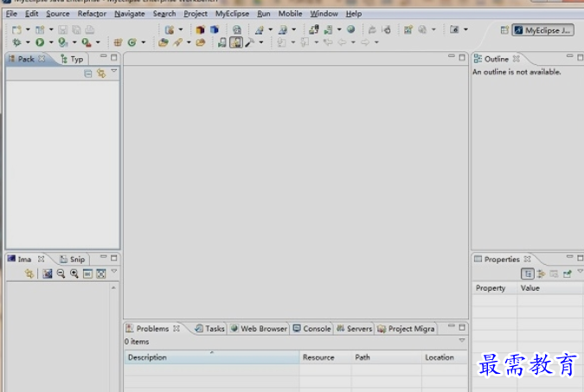Click the Last Edit Location icon

click(328, 42)
